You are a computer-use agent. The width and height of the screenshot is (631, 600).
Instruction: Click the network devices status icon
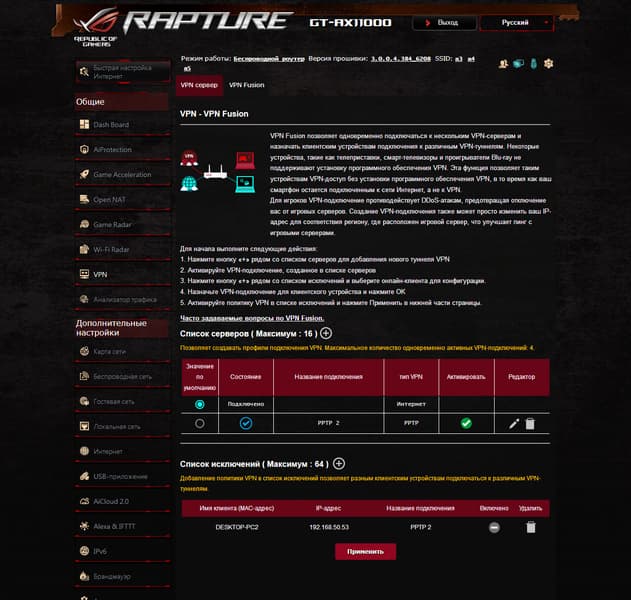pos(518,64)
